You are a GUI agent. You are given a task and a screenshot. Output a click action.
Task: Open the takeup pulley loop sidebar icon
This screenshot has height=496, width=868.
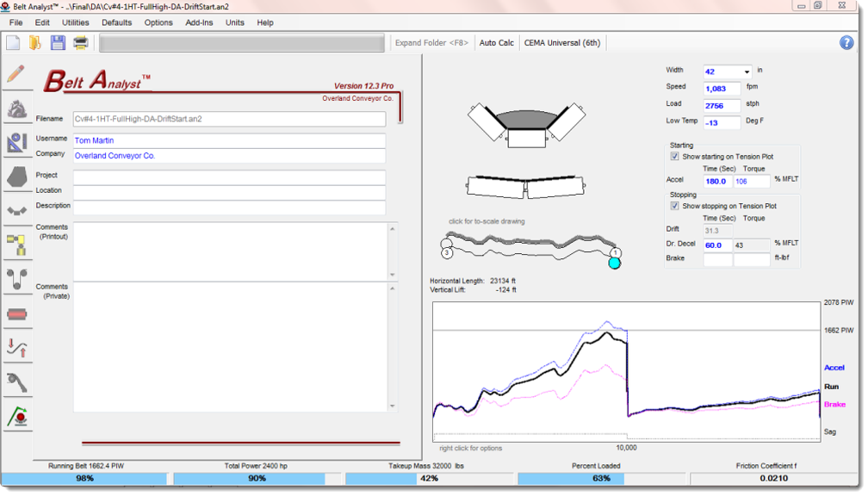click(17, 279)
